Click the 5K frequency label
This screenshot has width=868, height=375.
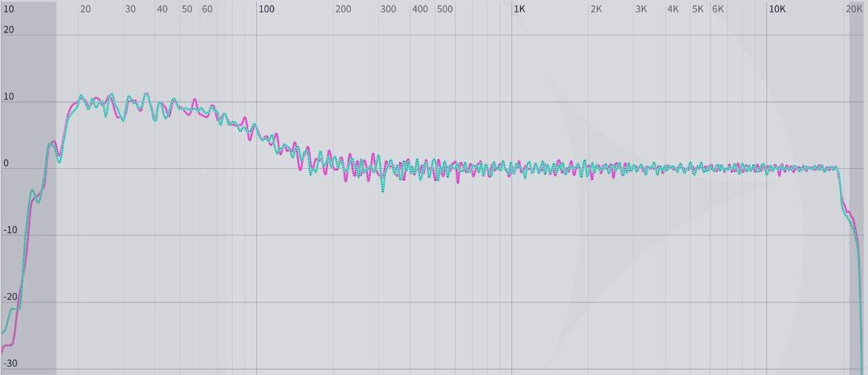coord(698,9)
